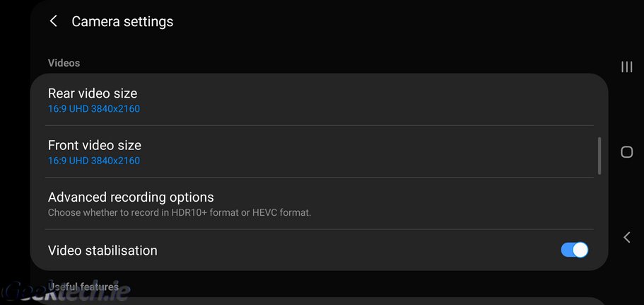Viewport: 644px width, 305px height.
Task: Select the rear 16:9 UHD 3840x2160 value
Action: pyautogui.click(x=94, y=109)
